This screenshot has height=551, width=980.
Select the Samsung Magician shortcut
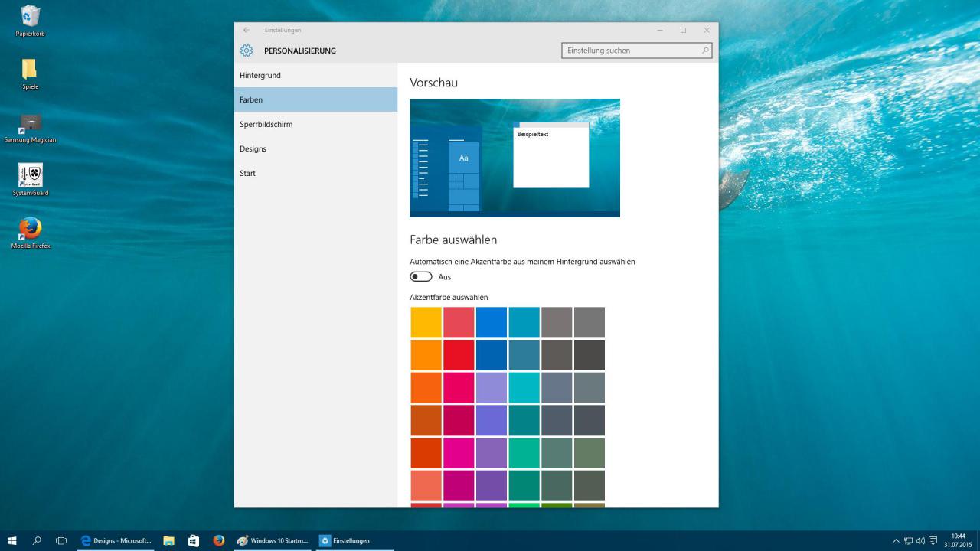30,129
